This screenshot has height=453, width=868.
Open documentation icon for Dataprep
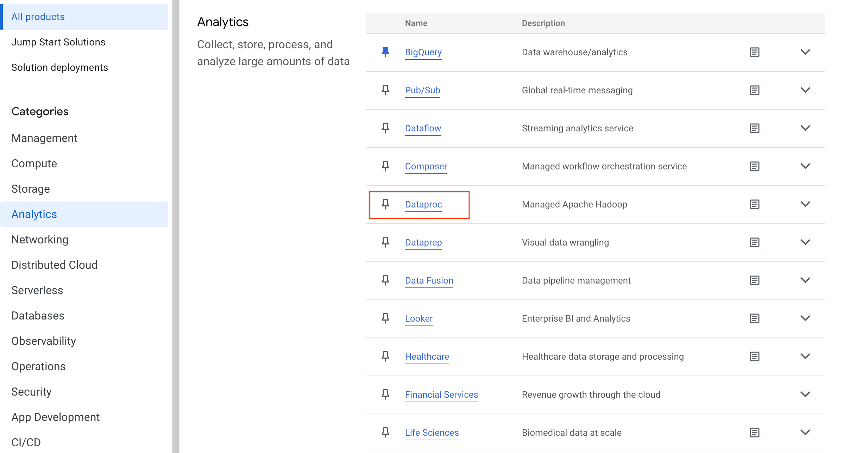(754, 242)
